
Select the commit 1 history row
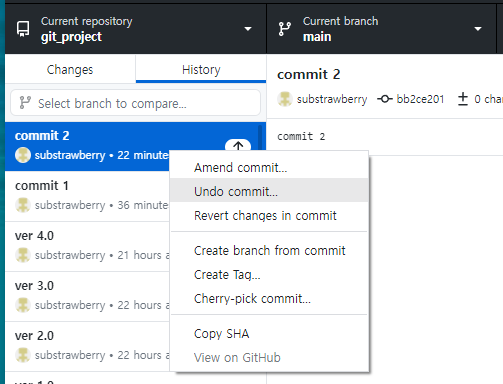87,196
